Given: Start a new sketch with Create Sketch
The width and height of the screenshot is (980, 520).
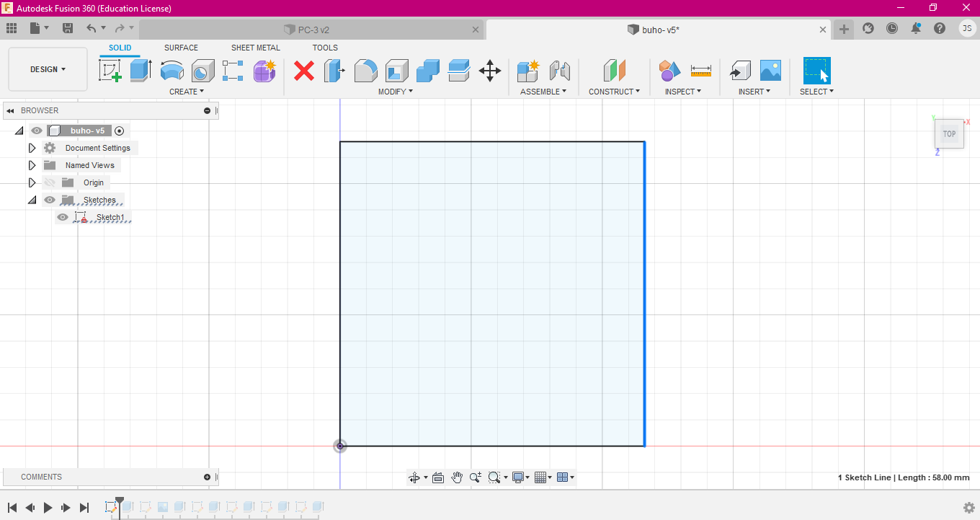Looking at the screenshot, I should tap(110, 71).
